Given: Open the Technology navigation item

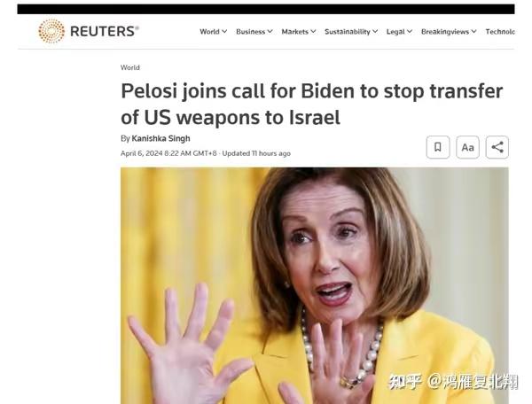Looking at the screenshot, I should click(x=500, y=32).
